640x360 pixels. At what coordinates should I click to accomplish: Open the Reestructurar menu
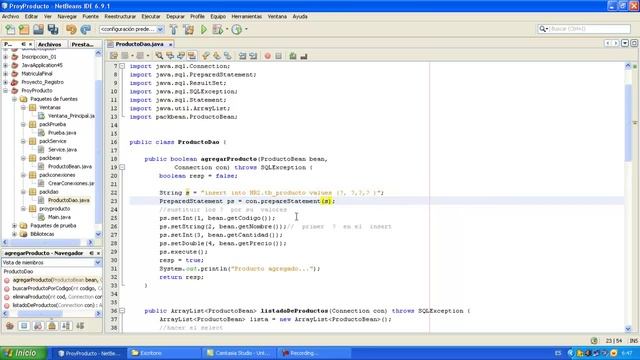click(120, 16)
